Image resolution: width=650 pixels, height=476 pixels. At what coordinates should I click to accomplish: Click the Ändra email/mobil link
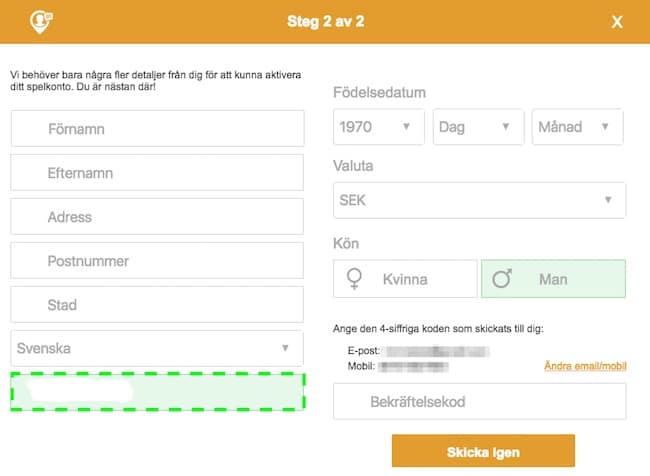(x=585, y=366)
